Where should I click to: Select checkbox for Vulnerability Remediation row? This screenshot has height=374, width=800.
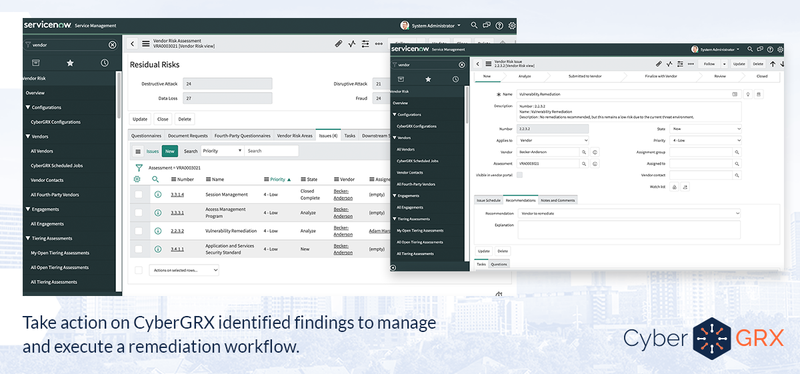(x=138, y=231)
